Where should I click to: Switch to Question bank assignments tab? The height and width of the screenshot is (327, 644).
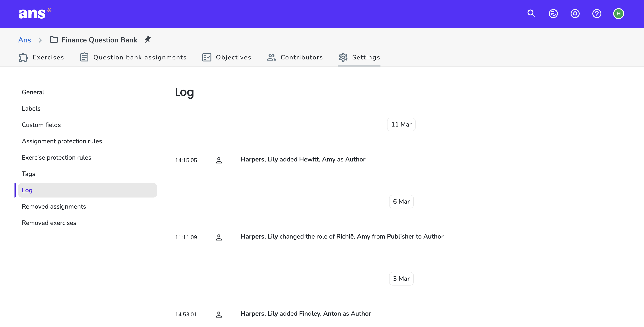pyautogui.click(x=133, y=57)
